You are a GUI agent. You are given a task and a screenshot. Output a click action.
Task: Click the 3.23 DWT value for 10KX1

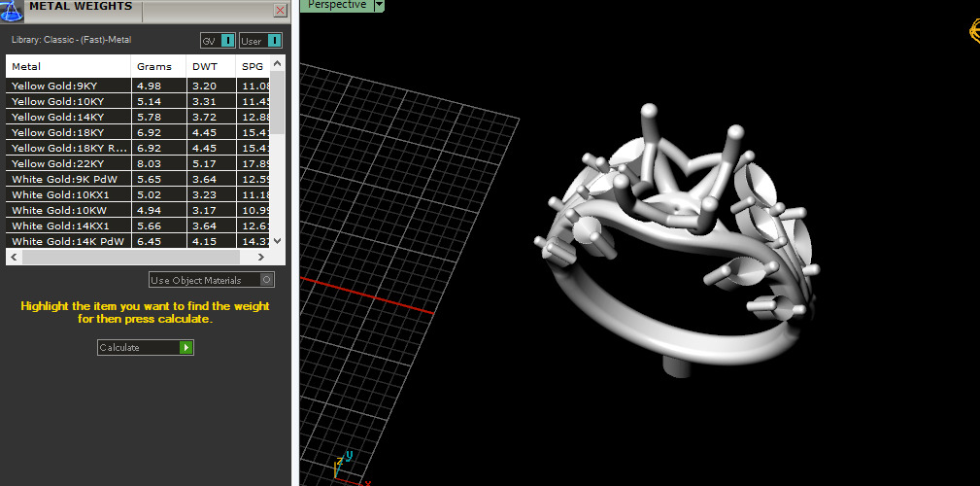tap(204, 195)
